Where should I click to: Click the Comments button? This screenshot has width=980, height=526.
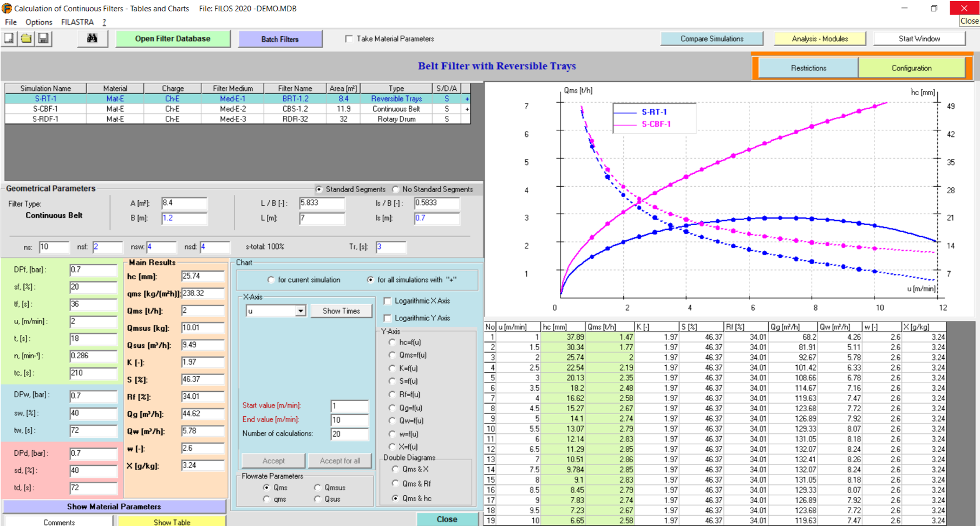point(59,522)
